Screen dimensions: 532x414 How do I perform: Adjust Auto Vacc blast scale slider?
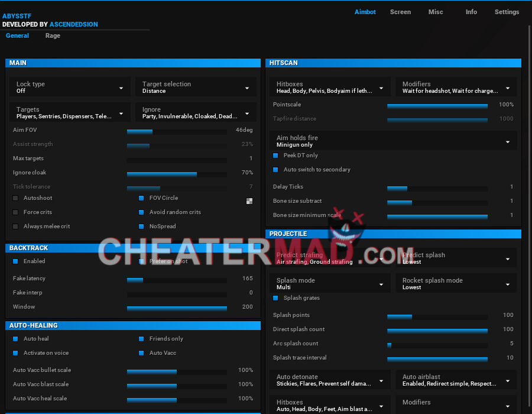tap(177, 386)
